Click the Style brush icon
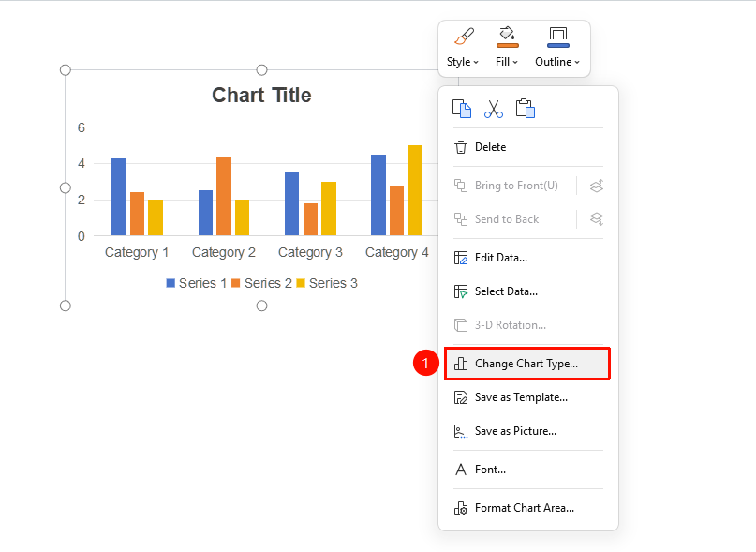The width and height of the screenshot is (756, 552). (464, 37)
